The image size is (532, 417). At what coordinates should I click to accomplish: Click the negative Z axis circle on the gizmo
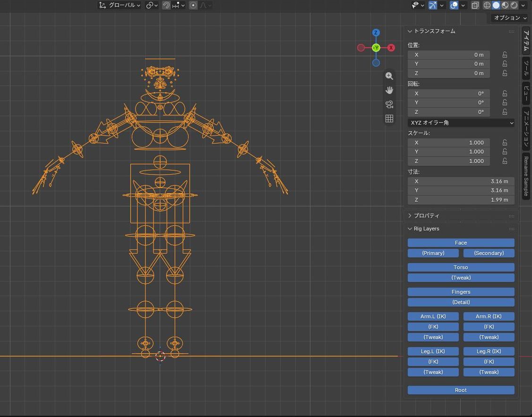click(x=376, y=63)
